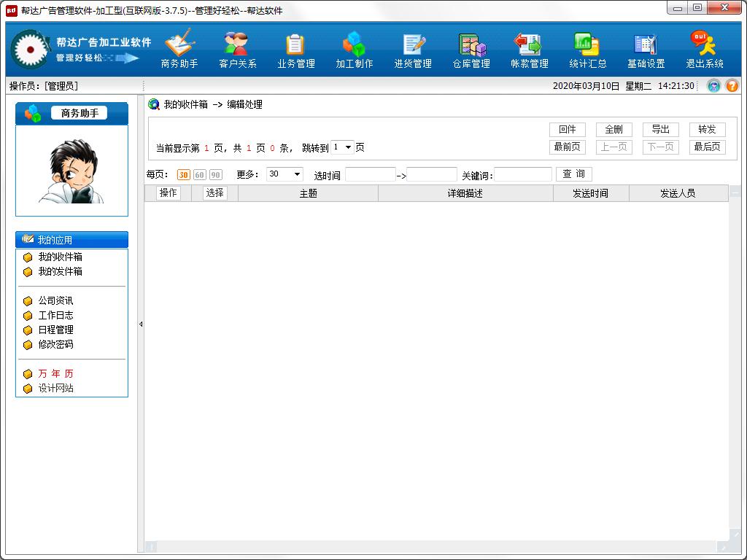The height and width of the screenshot is (560, 747).
Task: Open the 更多 per-page count dropdown
Action: click(285, 174)
